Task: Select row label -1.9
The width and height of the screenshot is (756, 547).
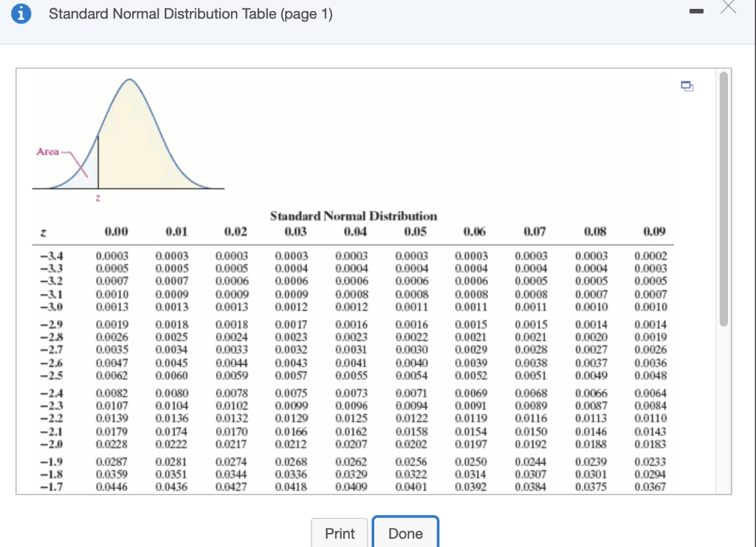Action: click(51, 461)
